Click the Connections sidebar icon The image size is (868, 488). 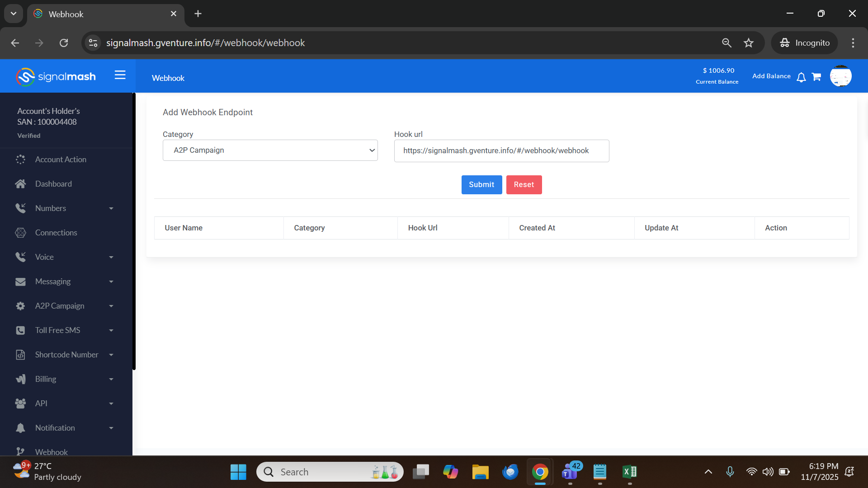pyautogui.click(x=20, y=233)
